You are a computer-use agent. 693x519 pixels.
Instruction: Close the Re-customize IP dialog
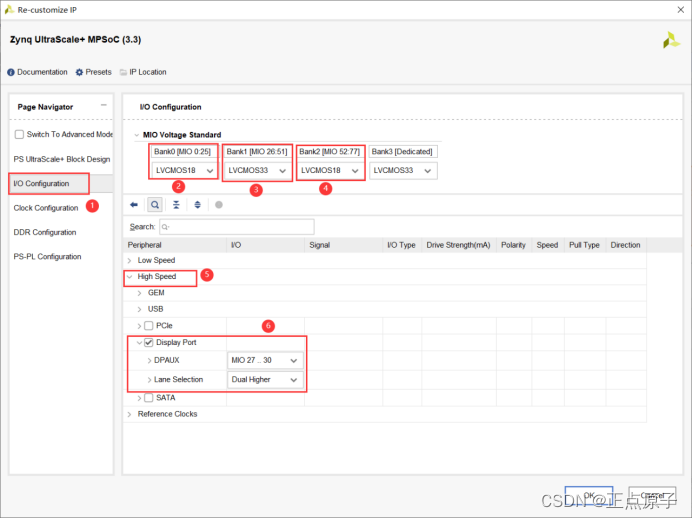[x=681, y=10]
